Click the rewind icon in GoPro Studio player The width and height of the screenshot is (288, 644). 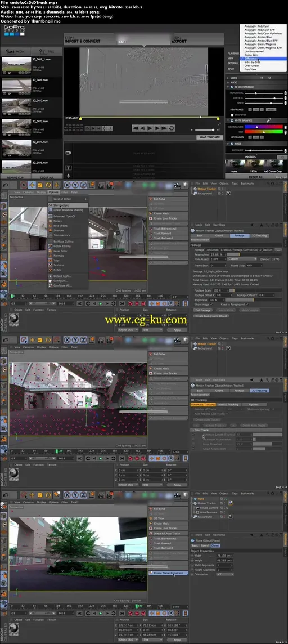136,128
